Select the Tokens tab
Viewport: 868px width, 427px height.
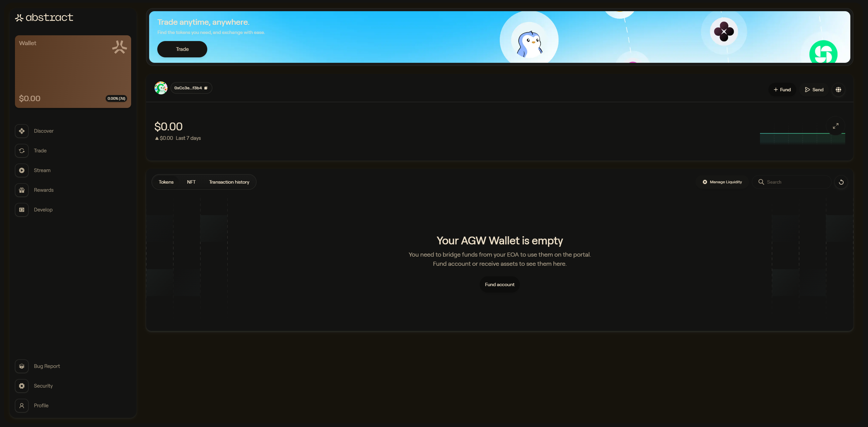pyautogui.click(x=166, y=182)
